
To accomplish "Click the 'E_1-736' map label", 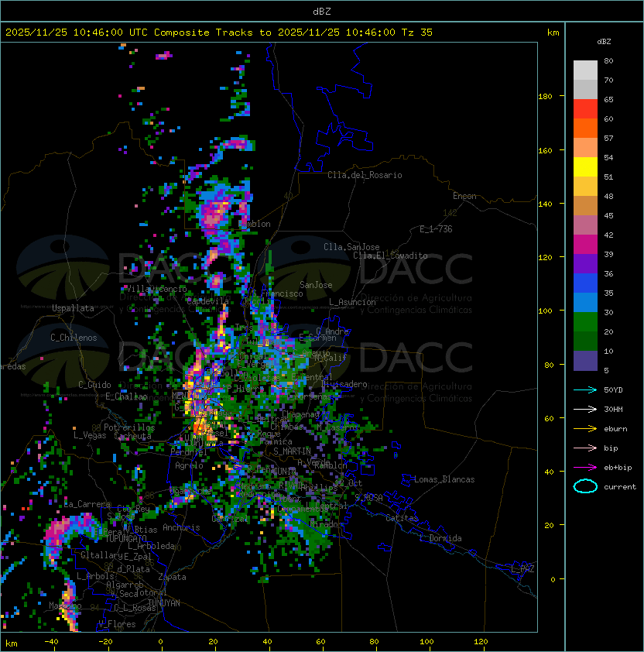I will click(436, 229).
